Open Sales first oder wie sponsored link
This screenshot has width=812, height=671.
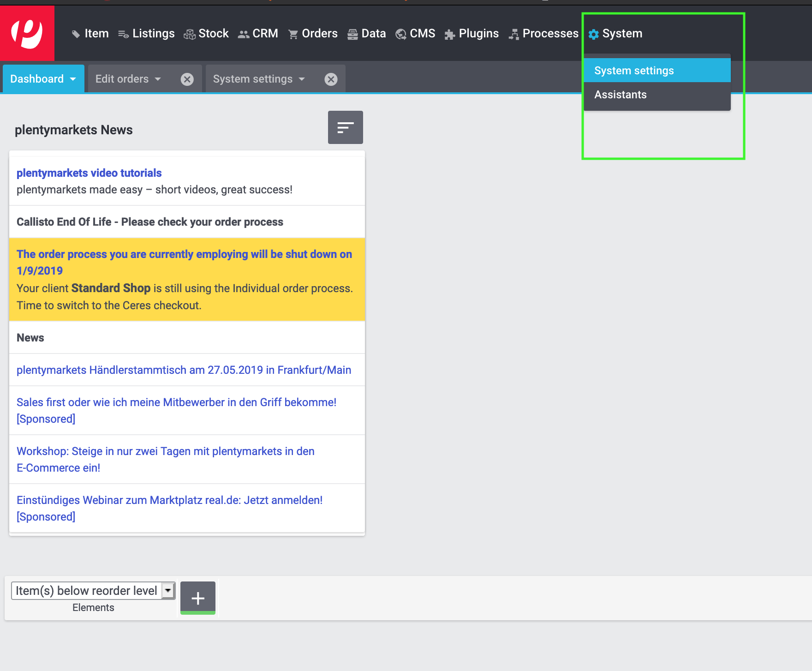point(176,411)
